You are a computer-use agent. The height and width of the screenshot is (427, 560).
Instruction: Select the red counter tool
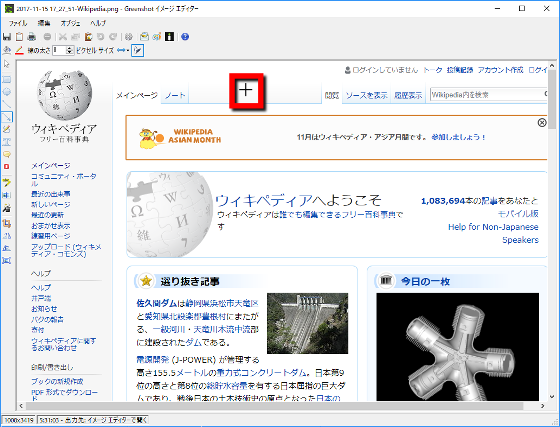pos(7,167)
